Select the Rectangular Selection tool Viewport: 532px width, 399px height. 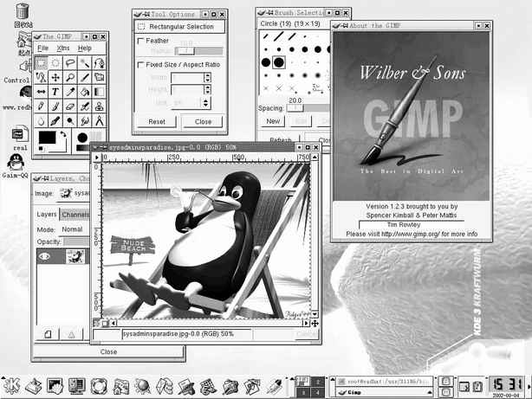40,62
